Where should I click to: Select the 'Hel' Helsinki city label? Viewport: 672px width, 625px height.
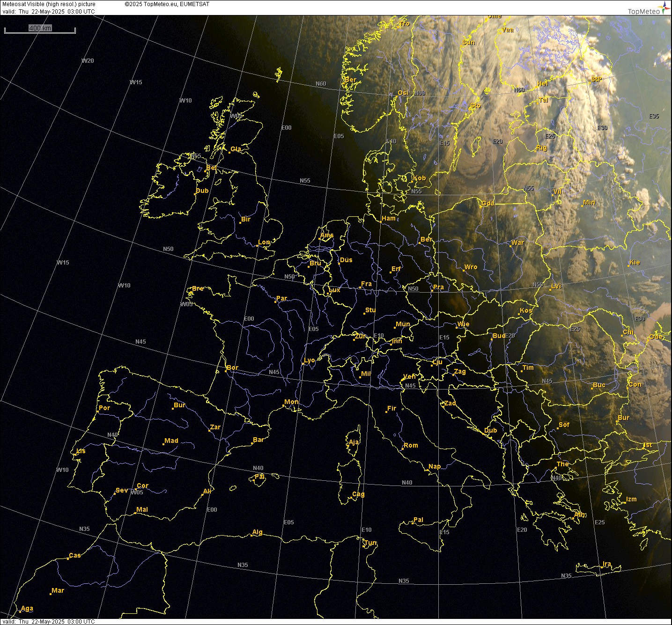tap(543, 83)
